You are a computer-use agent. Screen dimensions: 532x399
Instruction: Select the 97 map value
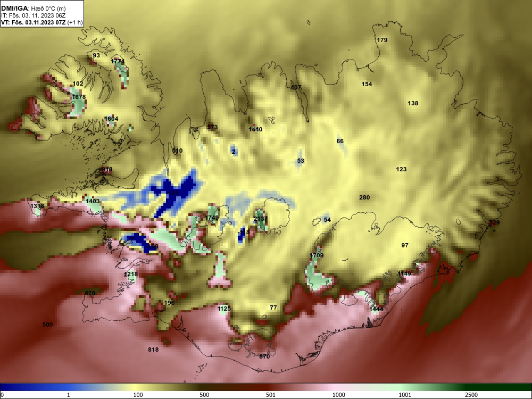pyautogui.click(x=405, y=245)
